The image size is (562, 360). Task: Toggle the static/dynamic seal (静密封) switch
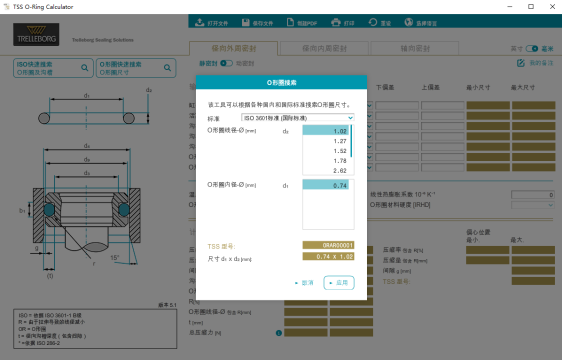pos(226,63)
